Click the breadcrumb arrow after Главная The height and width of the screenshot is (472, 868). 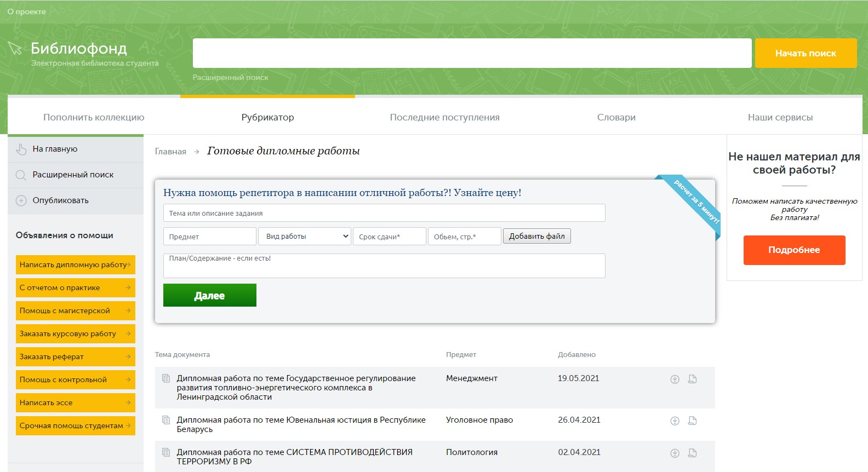pyautogui.click(x=197, y=152)
